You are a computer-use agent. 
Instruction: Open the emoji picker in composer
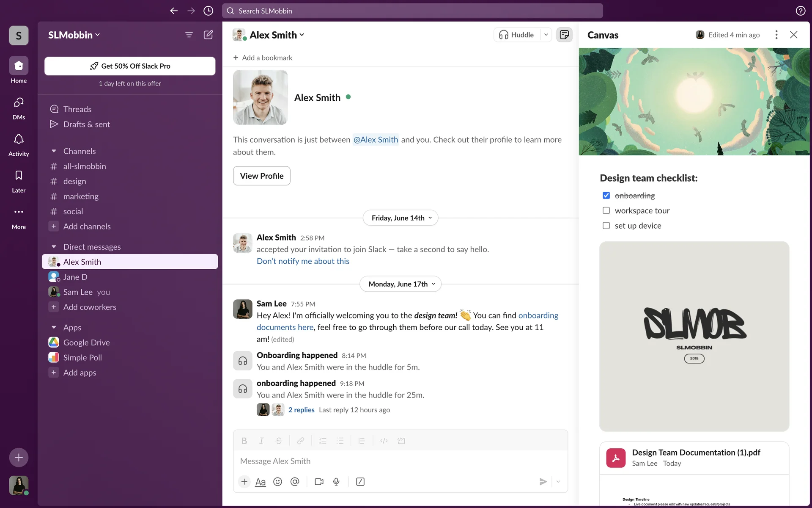pos(277,482)
